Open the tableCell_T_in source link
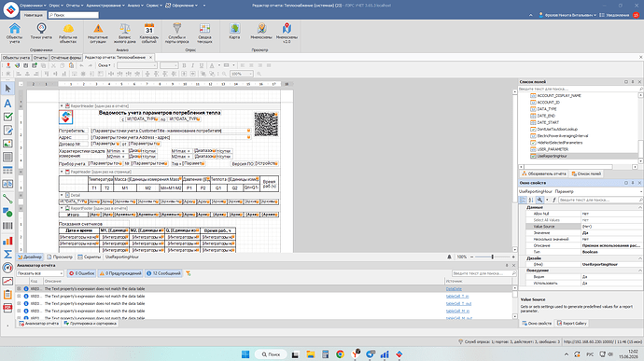Image resolution: width=644 pixels, height=361 pixels. coord(457,296)
